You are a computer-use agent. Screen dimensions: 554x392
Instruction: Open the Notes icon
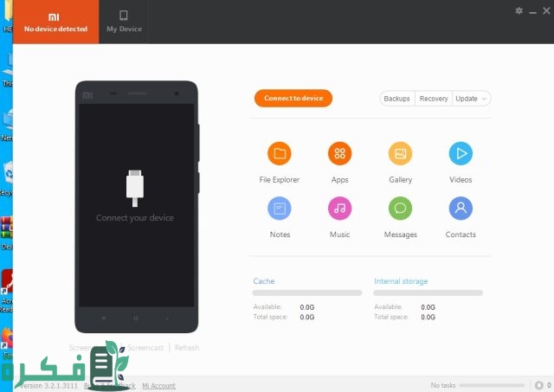click(279, 209)
